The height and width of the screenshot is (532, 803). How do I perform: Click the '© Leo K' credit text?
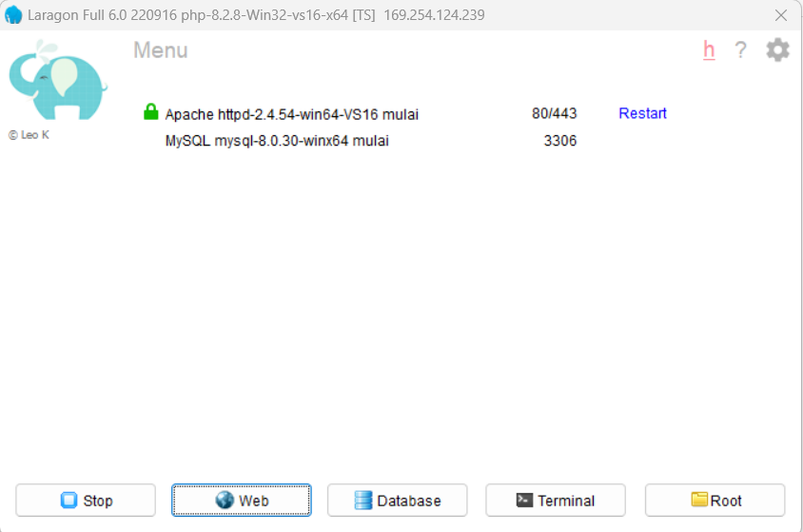click(29, 135)
